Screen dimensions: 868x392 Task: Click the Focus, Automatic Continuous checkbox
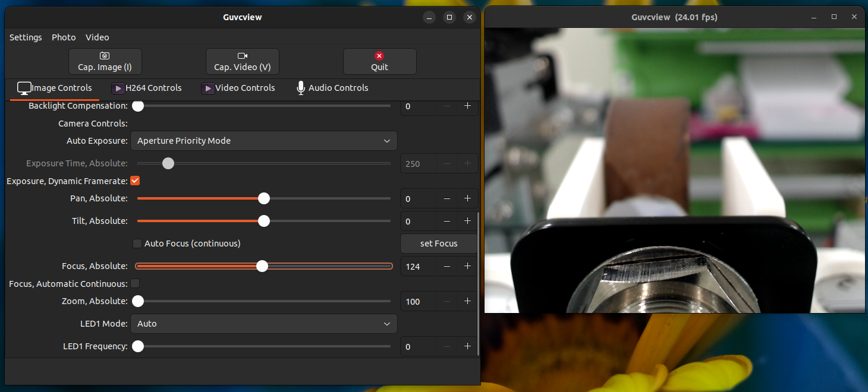[135, 284]
